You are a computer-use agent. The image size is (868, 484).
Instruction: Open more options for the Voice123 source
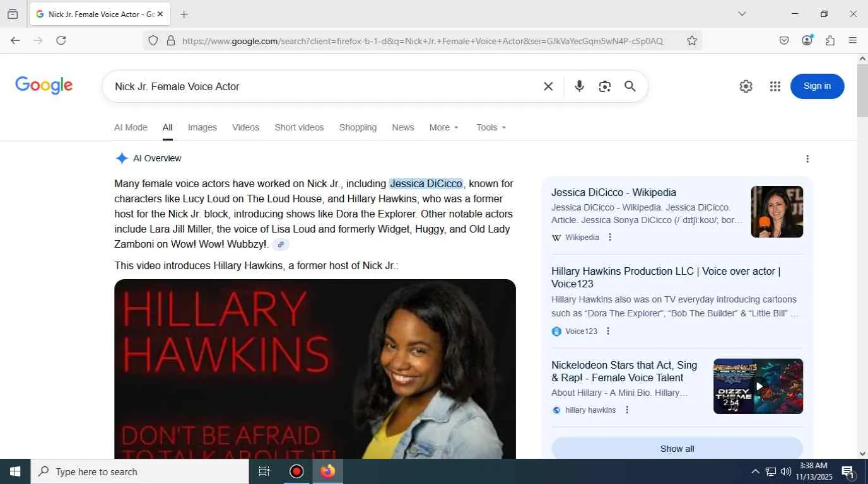[608, 331]
